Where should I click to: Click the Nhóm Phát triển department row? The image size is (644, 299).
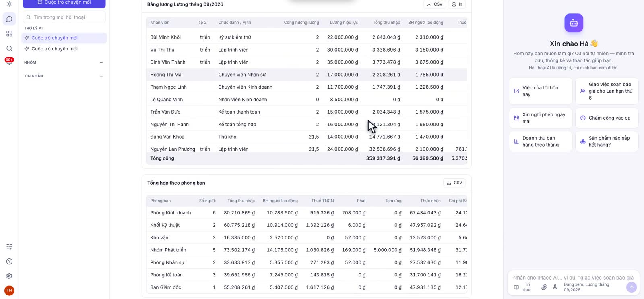click(x=307, y=250)
